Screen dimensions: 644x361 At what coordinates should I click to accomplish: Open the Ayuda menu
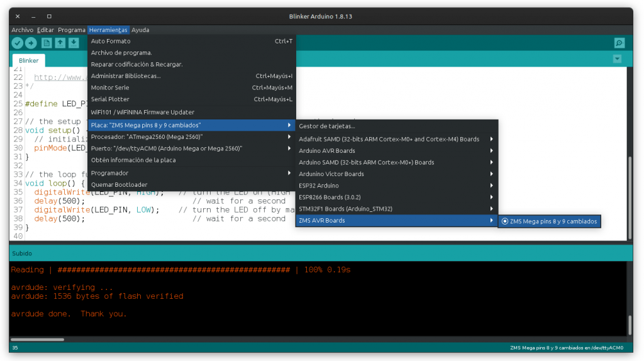(140, 30)
